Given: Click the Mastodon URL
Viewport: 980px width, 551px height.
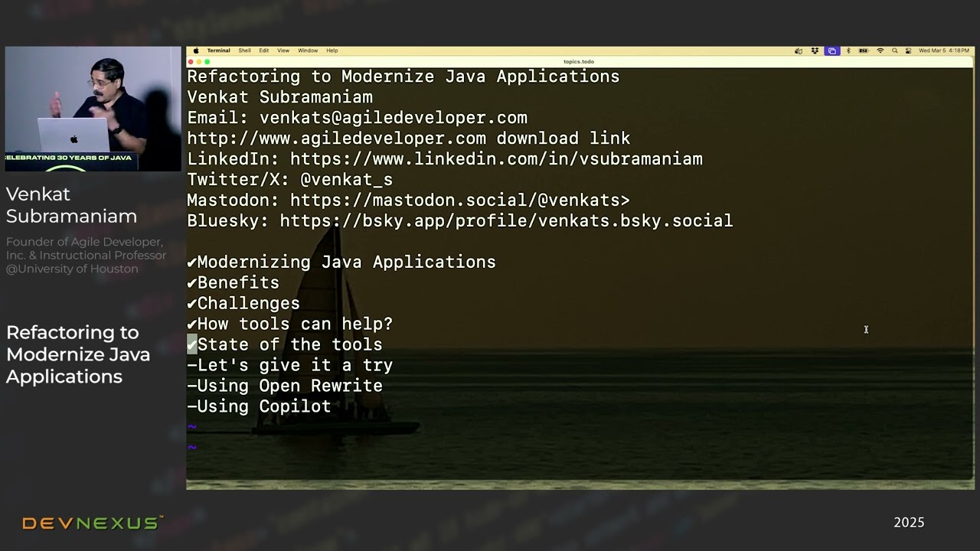Looking at the screenshot, I should coord(460,201).
